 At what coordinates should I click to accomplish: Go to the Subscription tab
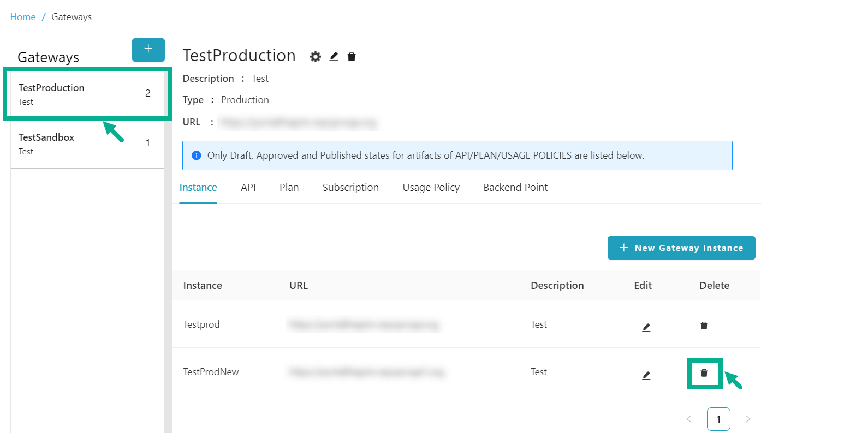pos(350,188)
